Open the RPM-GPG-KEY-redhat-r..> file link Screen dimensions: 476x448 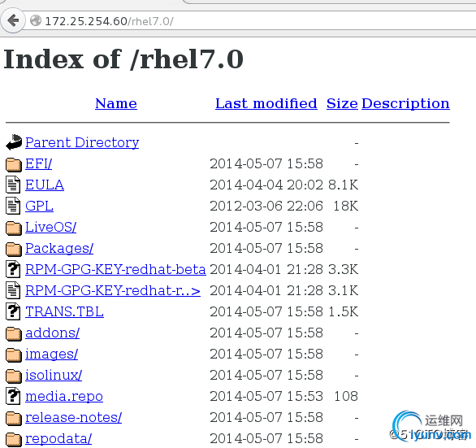pos(113,290)
